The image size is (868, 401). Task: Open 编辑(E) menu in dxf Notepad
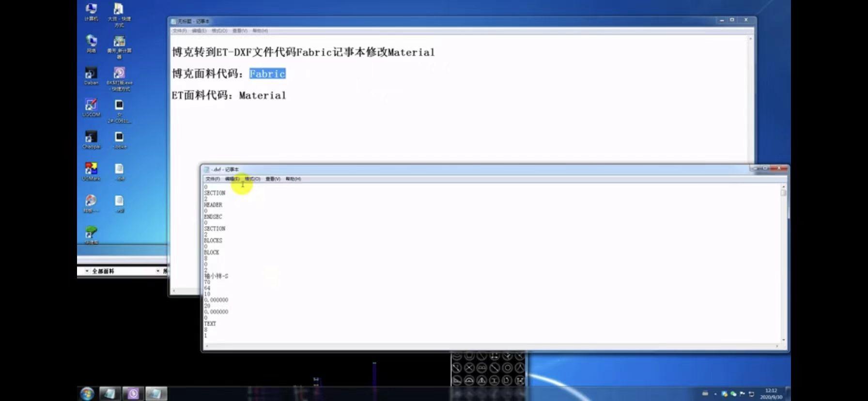232,179
